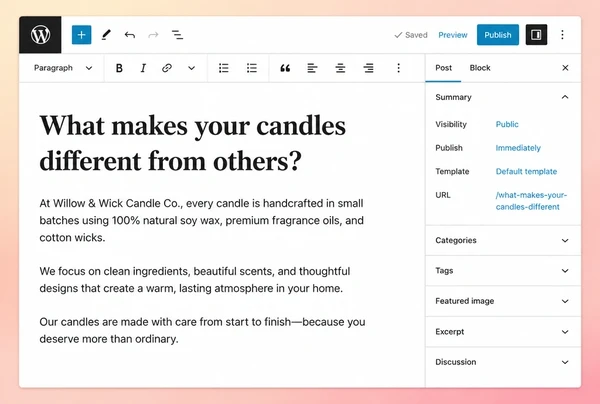
Task: Expand the Excerpt panel
Action: [503, 332]
